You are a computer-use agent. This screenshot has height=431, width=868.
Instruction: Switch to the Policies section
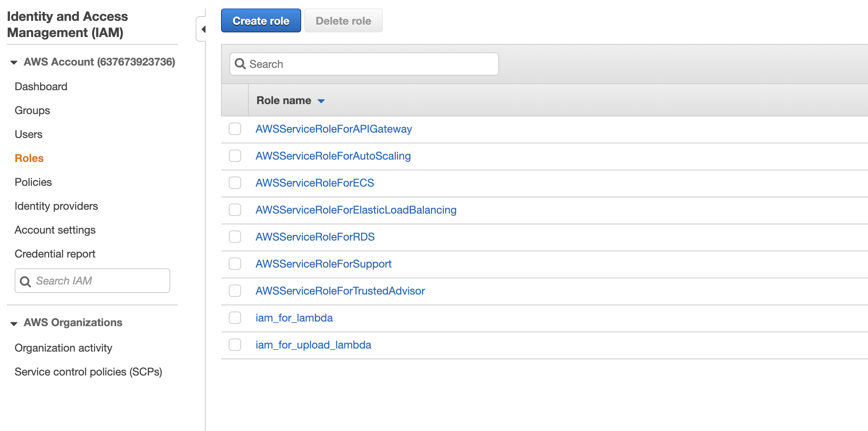coord(33,182)
